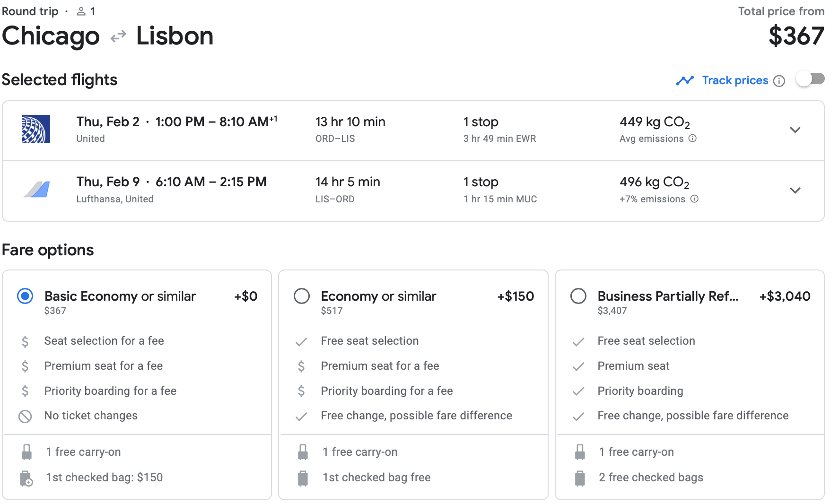
Task: Click info icon beside Avg emissions
Action: (x=692, y=139)
